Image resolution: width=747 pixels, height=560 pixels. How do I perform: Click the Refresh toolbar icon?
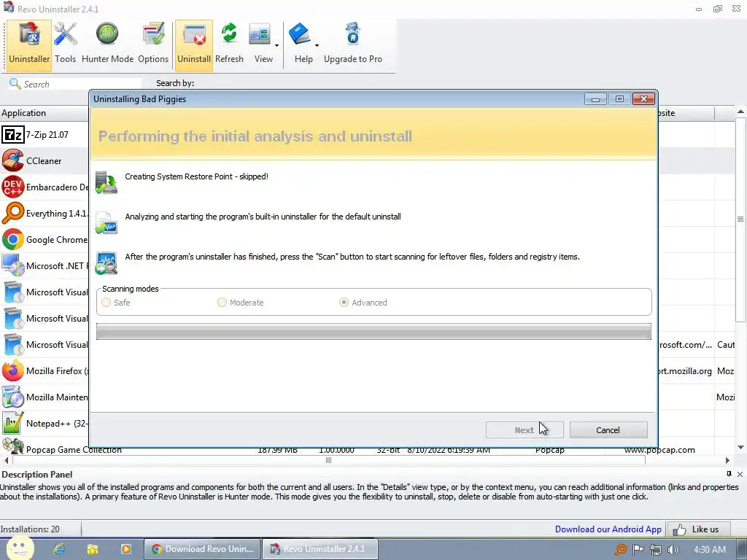pyautogui.click(x=229, y=44)
